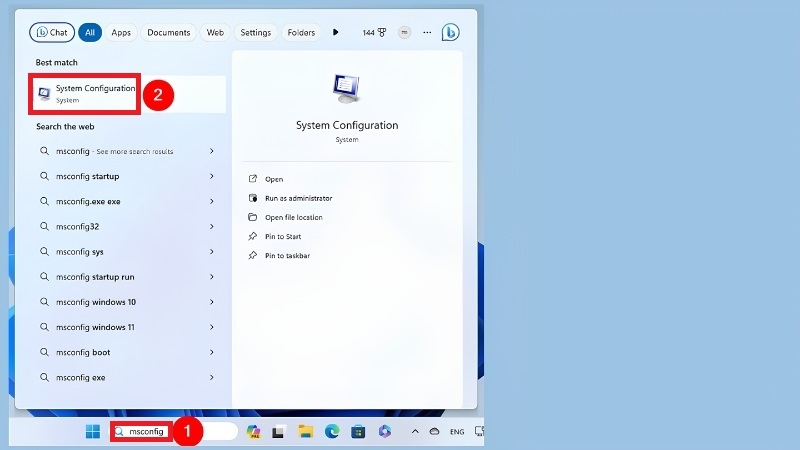Image resolution: width=800 pixels, height=450 pixels.
Task: Switch to the Web filter tab
Action: [215, 32]
